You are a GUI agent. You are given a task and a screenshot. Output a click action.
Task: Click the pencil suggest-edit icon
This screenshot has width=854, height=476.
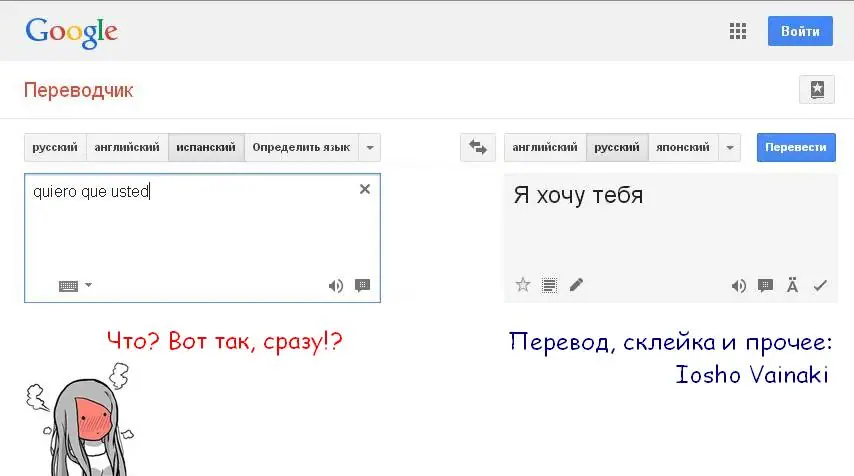pyautogui.click(x=576, y=285)
